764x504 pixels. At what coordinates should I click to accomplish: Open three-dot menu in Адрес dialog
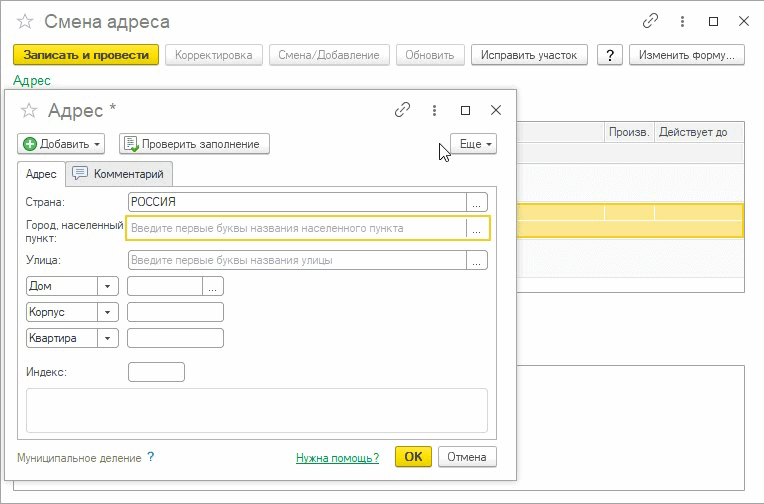(434, 110)
